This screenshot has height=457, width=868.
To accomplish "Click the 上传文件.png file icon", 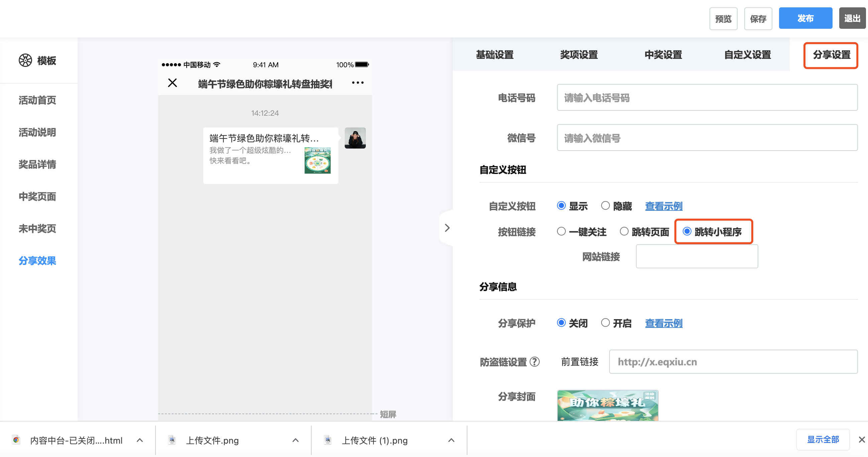I will pyautogui.click(x=172, y=440).
